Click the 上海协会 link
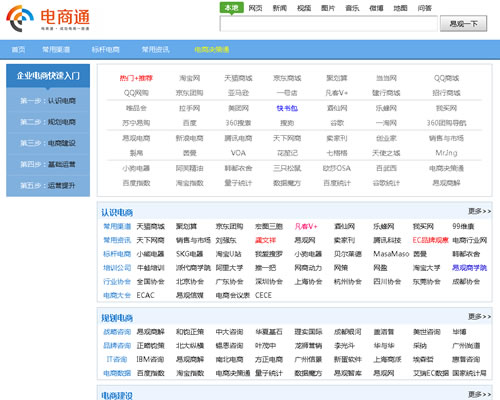 coord(308,281)
